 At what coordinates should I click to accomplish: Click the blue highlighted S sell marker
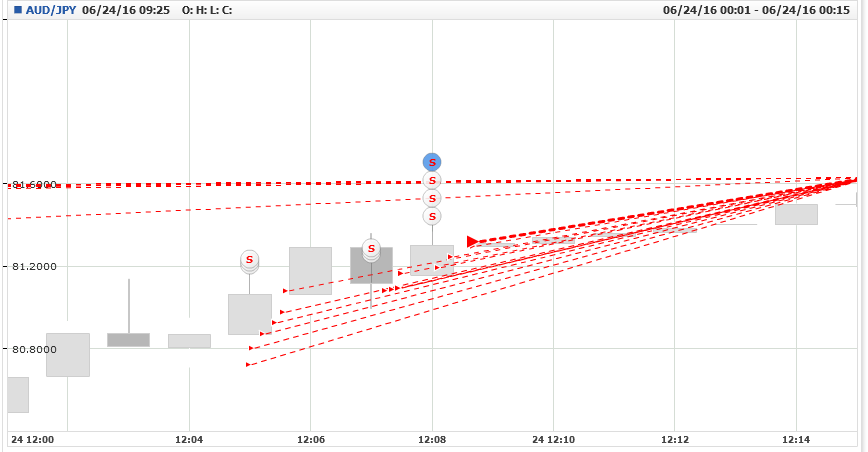pos(432,162)
